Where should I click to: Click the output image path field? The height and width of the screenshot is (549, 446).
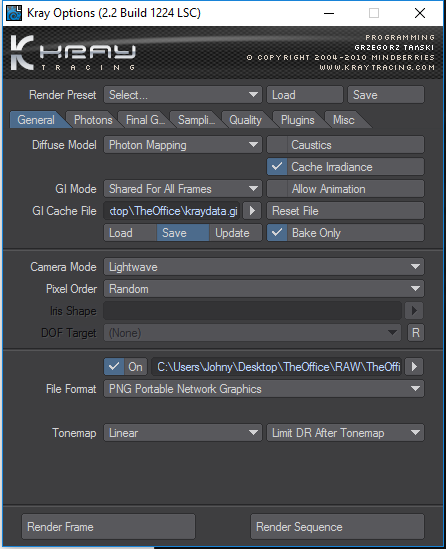click(278, 367)
